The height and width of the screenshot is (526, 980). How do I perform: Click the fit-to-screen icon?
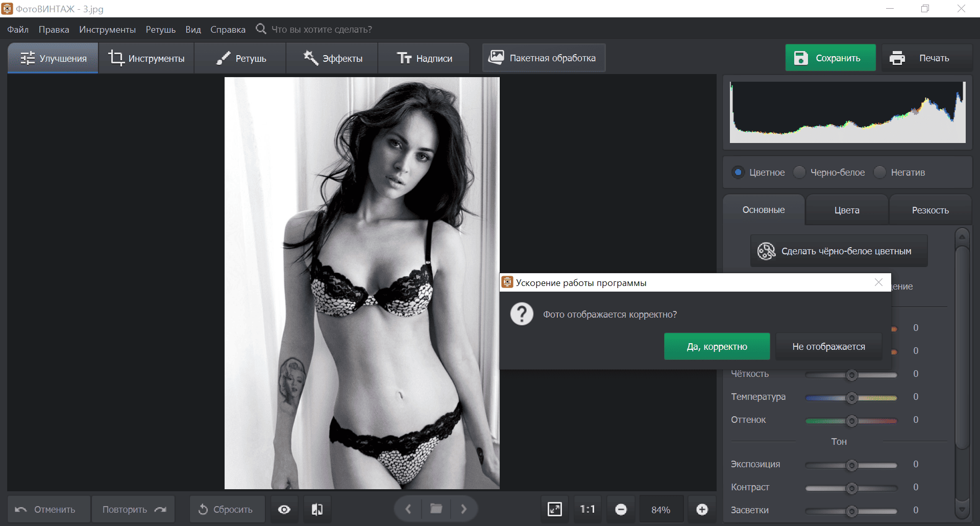click(555, 509)
